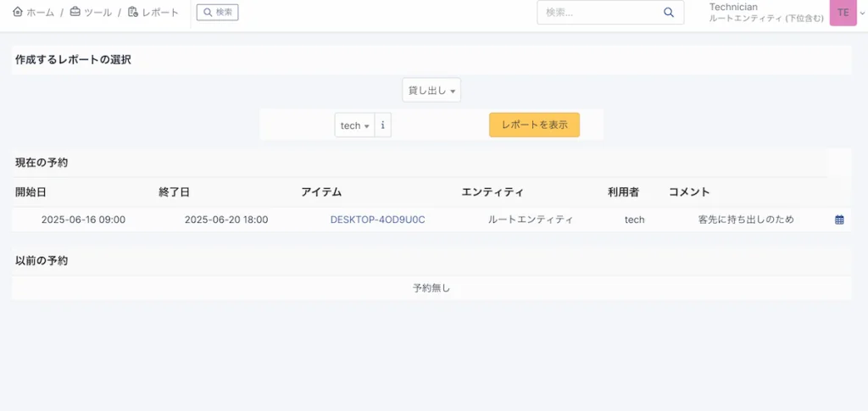Click the 検索 button beside the breadcrumbs

tap(218, 12)
